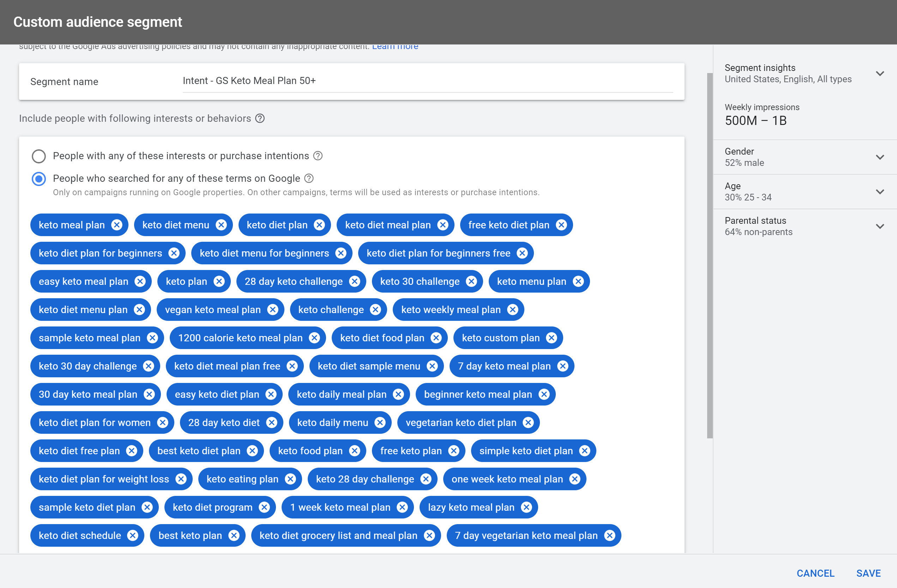Click the Save button

868,573
